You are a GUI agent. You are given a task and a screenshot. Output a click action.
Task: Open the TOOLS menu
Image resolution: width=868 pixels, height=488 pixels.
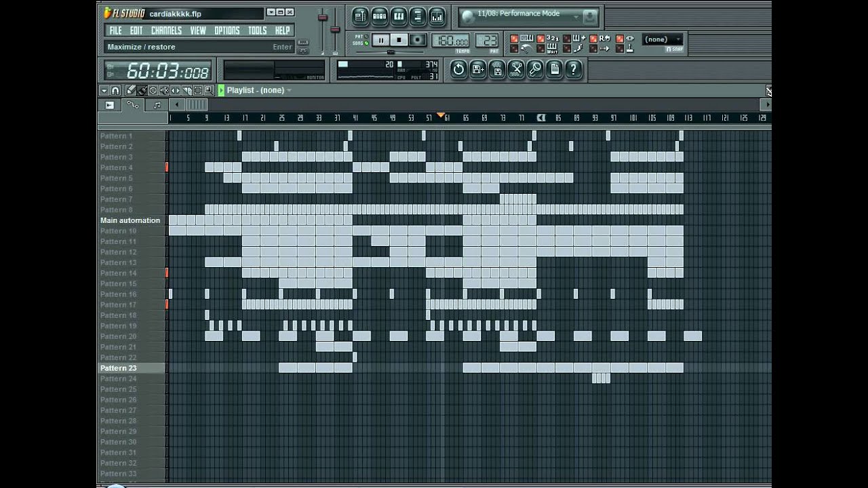[258, 30]
